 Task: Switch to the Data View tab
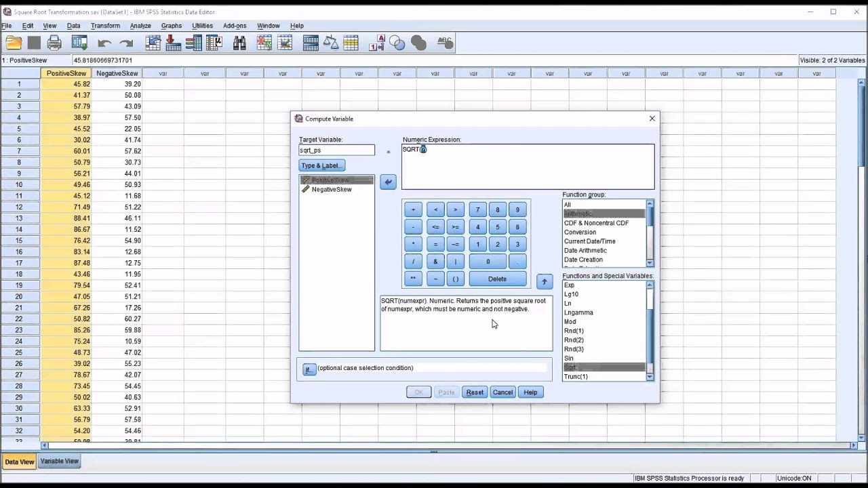point(19,462)
